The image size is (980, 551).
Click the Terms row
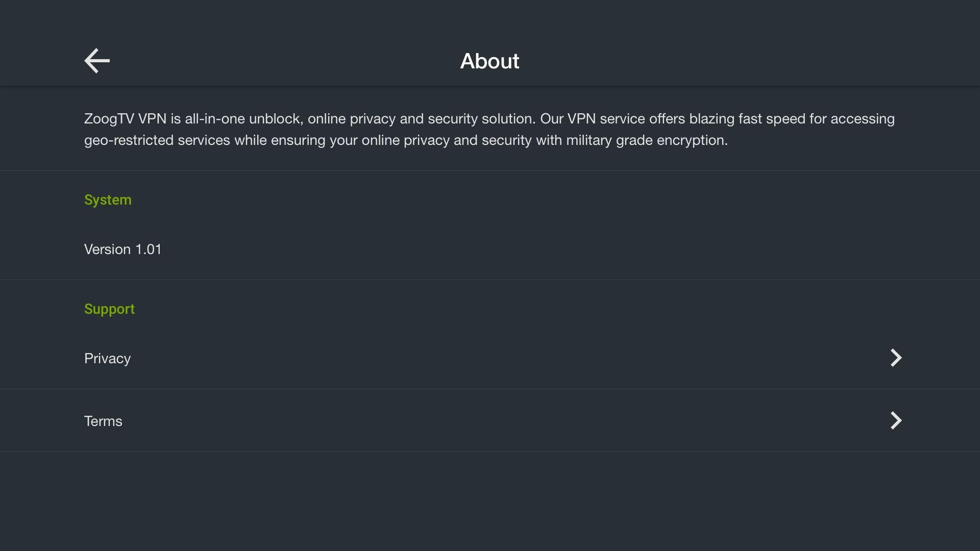(103, 421)
